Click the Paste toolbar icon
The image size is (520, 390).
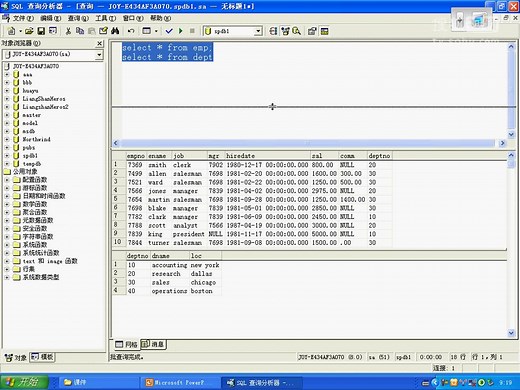92,31
